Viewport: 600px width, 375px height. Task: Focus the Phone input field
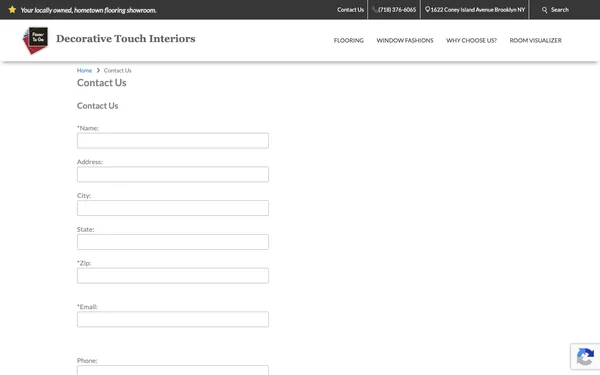tap(173, 370)
